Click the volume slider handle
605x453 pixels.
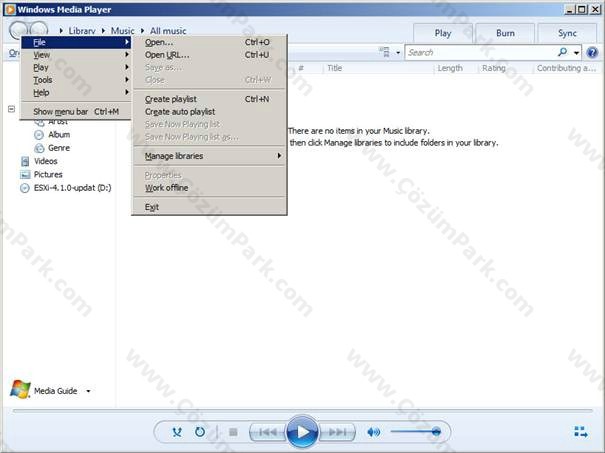pyautogui.click(x=436, y=431)
